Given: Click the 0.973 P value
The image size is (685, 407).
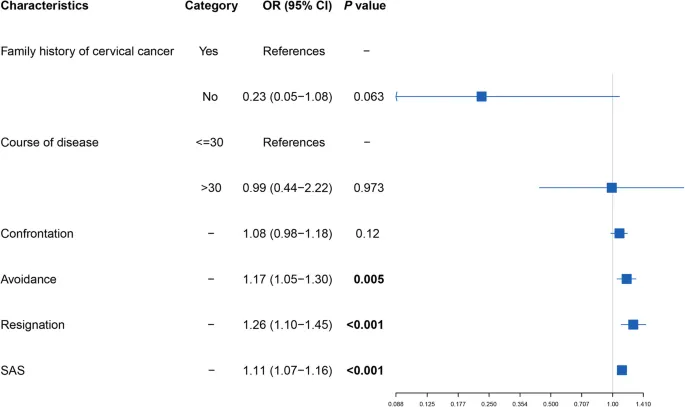Looking at the screenshot, I should point(367,188).
